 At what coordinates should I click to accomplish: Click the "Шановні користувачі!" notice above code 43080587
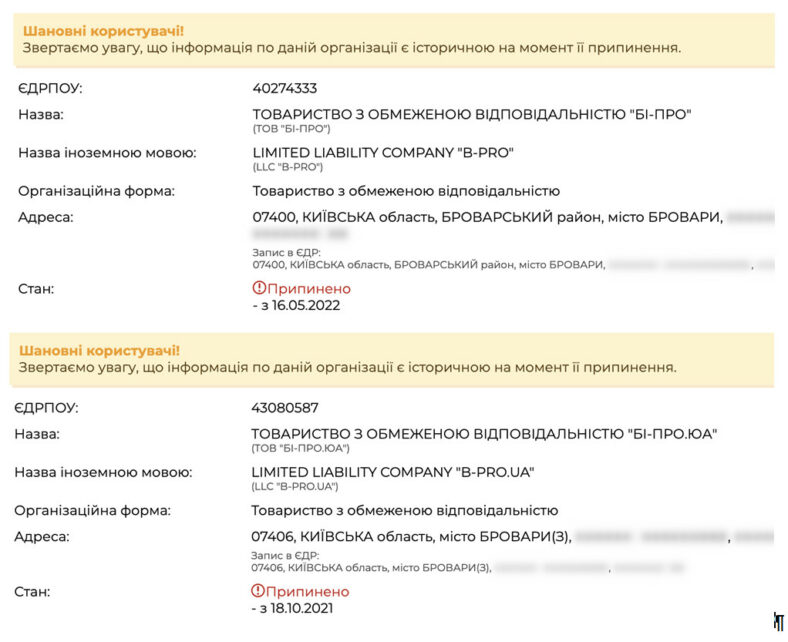(99, 350)
